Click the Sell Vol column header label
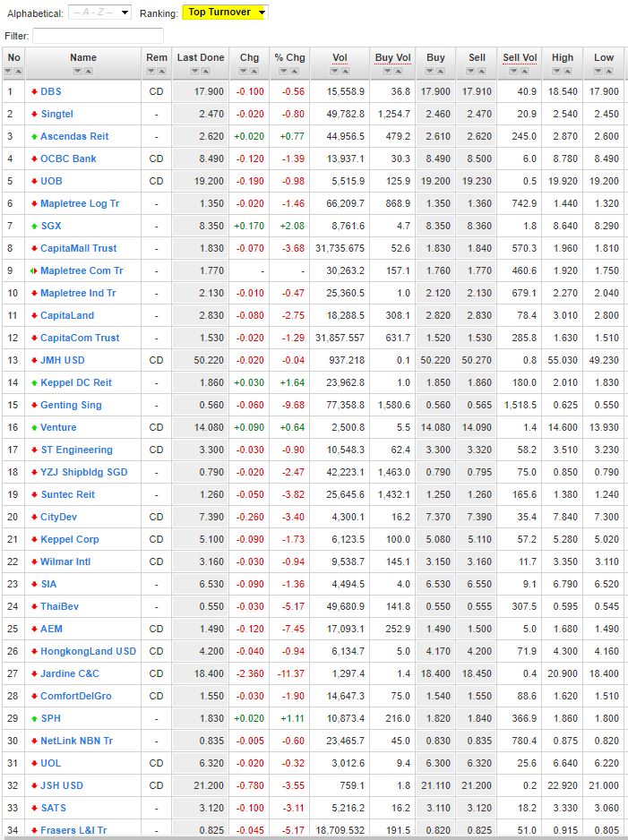This screenshot has width=628, height=840. click(520, 58)
